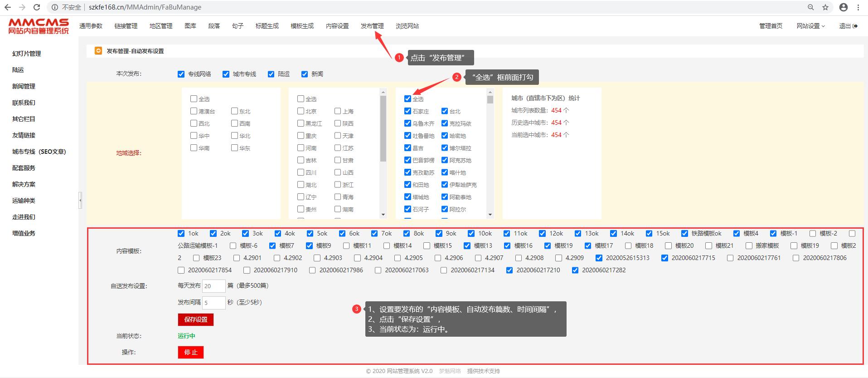Screen dimensions: 868x378
Task: Reload the current page
Action: tap(37, 7)
